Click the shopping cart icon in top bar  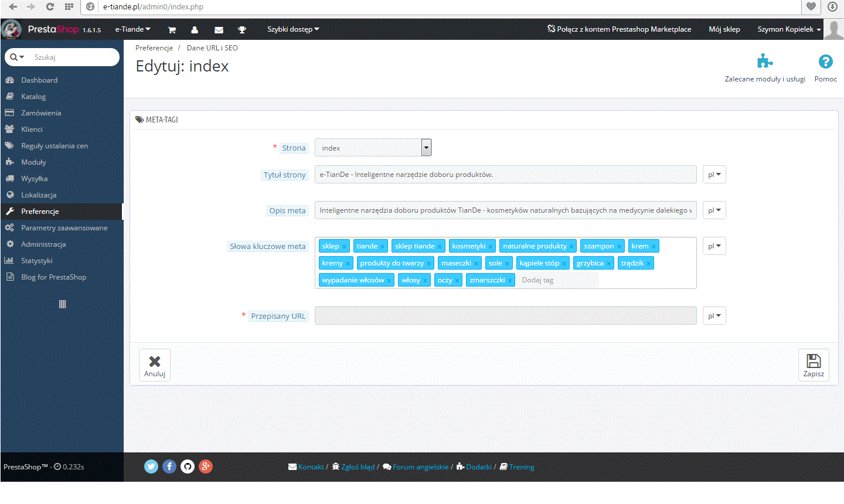click(x=172, y=30)
